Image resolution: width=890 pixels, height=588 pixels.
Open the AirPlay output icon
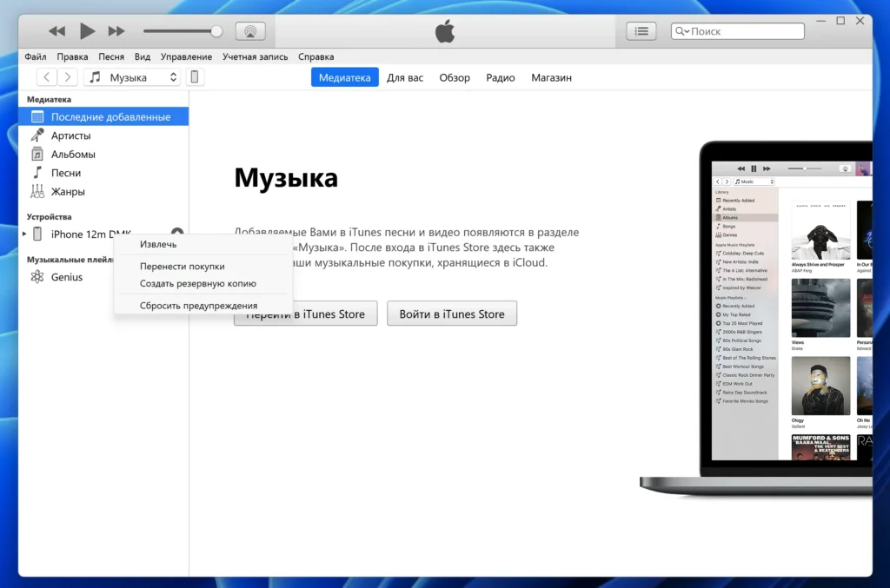(x=250, y=31)
